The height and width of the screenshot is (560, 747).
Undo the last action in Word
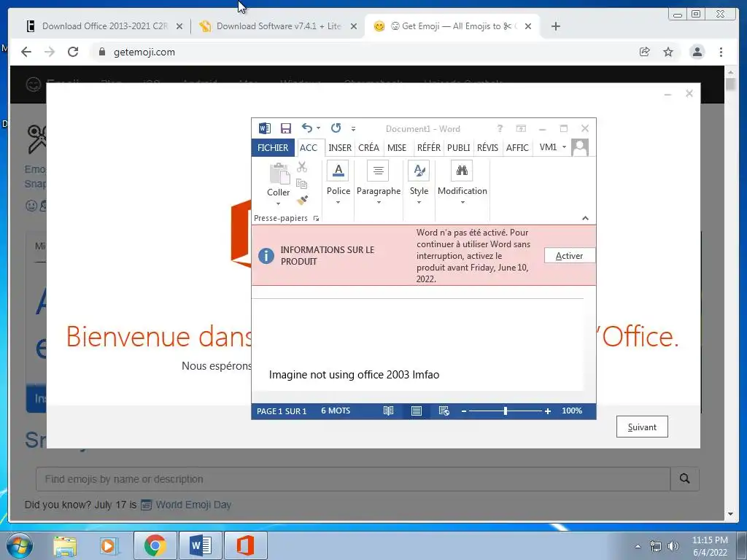pyautogui.click(x=307, y=128)
